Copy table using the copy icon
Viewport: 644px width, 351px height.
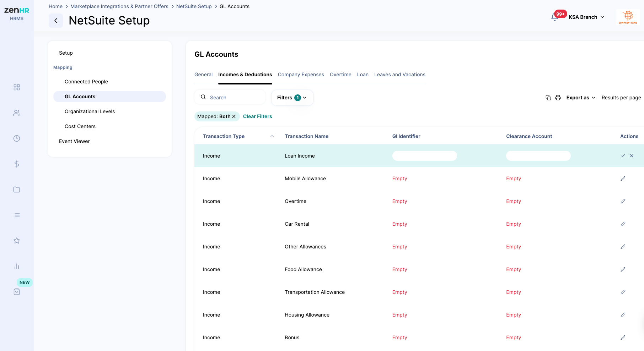pos(548,98)
